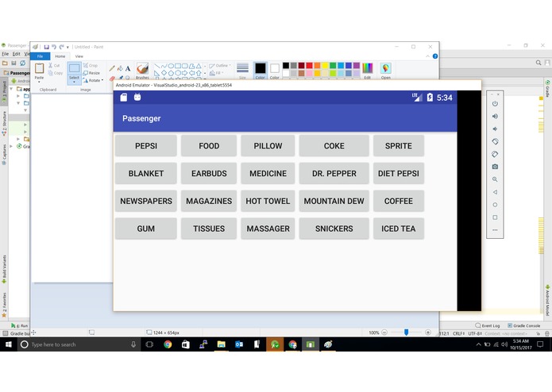Screen dimensions: 552x392
Task: Click Chrome icon on the Windows taskbar
Action: pyautogui.click(x=168, y=344)
